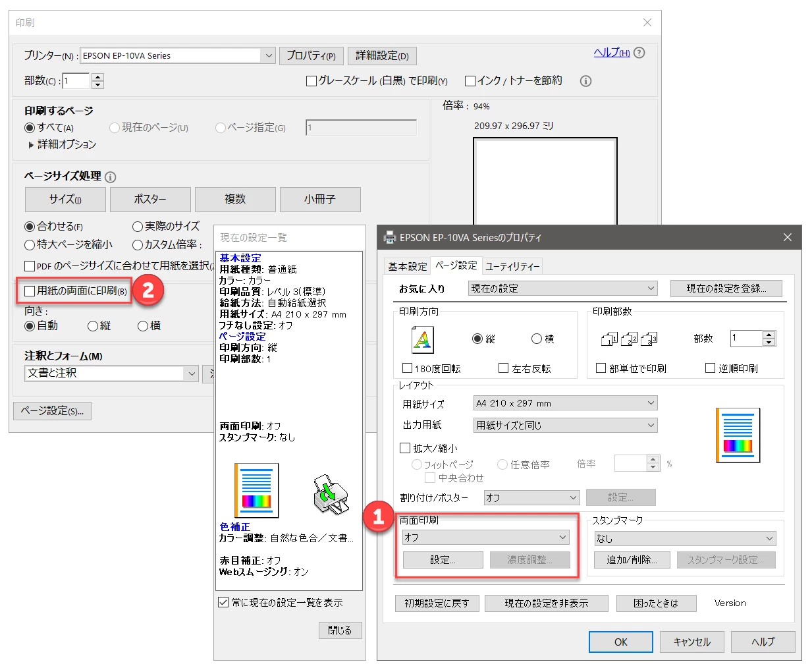The height and width of the screenshot is (668, 812).
Task: Uncheck 常に現在の設定一覧を表示
Action: coord(223,602)
